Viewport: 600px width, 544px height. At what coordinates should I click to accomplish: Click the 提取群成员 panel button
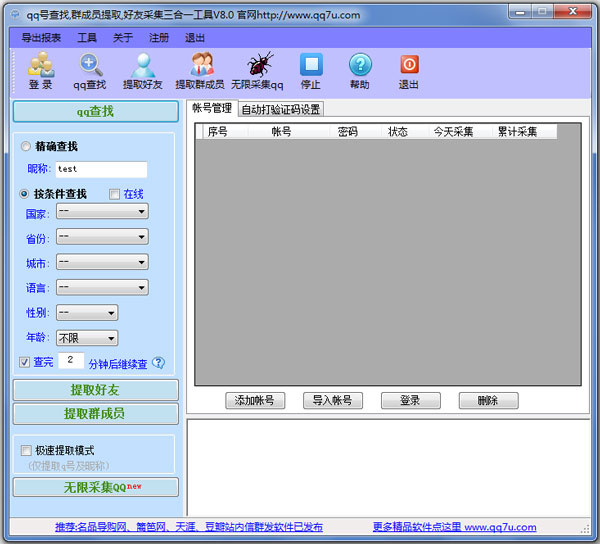[96, 414]
